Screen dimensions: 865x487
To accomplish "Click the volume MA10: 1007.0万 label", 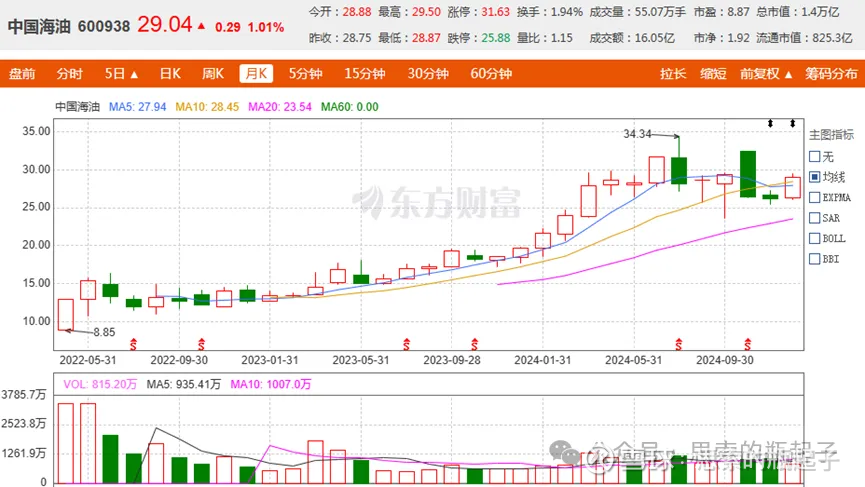I will click(x=270, y=384).
